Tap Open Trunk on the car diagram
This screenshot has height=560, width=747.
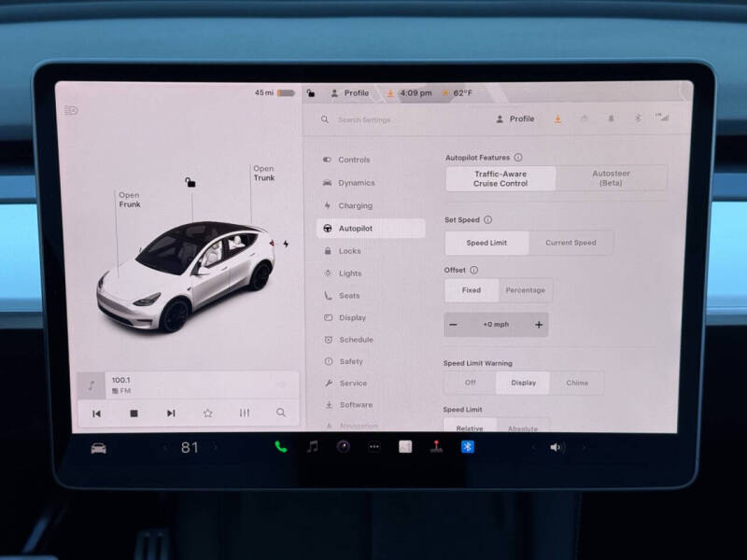[262, 174]
